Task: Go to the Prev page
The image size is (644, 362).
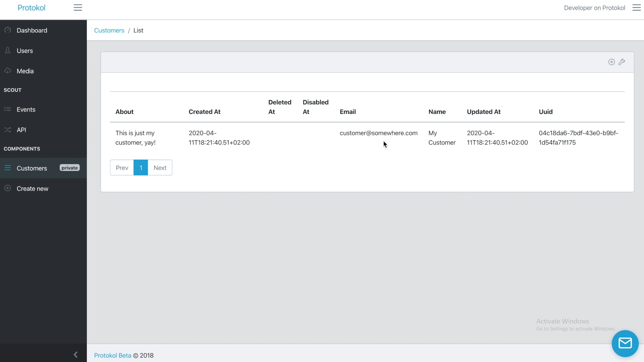Action: coord(122,168)
